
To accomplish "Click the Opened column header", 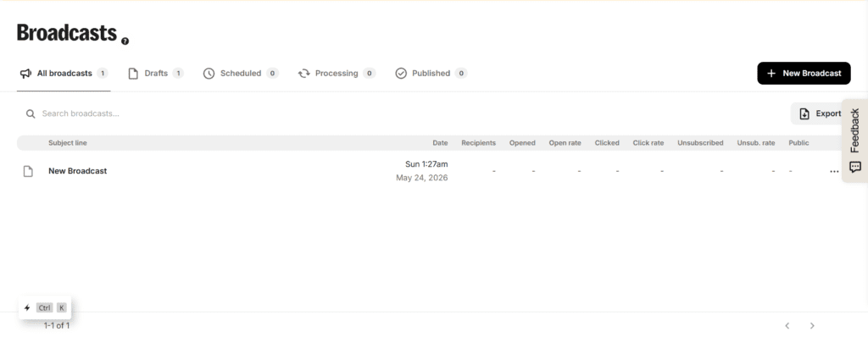I will tap(522, 143).
